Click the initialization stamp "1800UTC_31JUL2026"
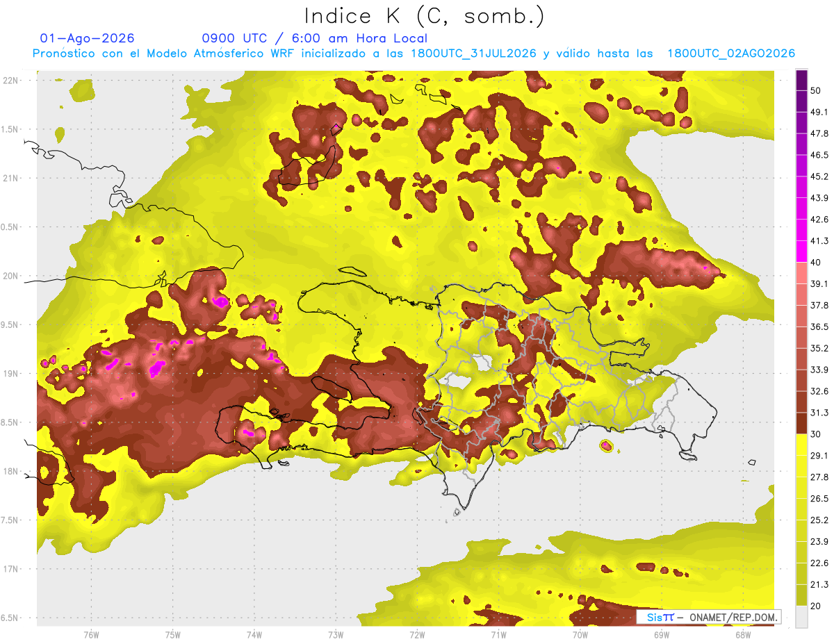 pos(473,53)
